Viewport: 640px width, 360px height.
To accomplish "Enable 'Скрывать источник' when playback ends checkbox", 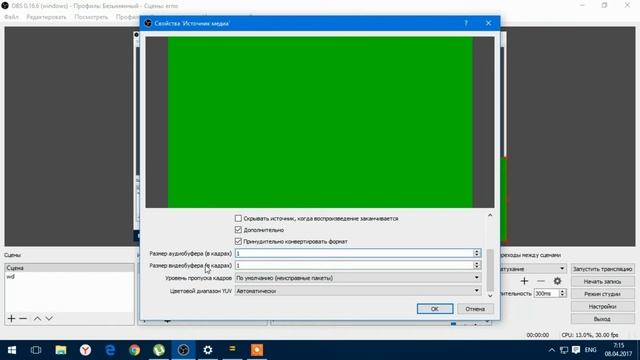I will pos(238,218).
